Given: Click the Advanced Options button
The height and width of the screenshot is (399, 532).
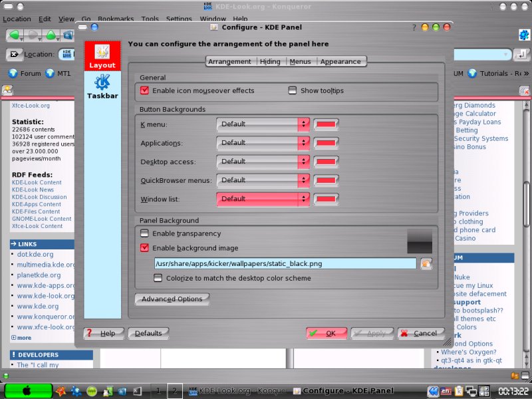Looking at the screenshot, I should pos(172,299).
